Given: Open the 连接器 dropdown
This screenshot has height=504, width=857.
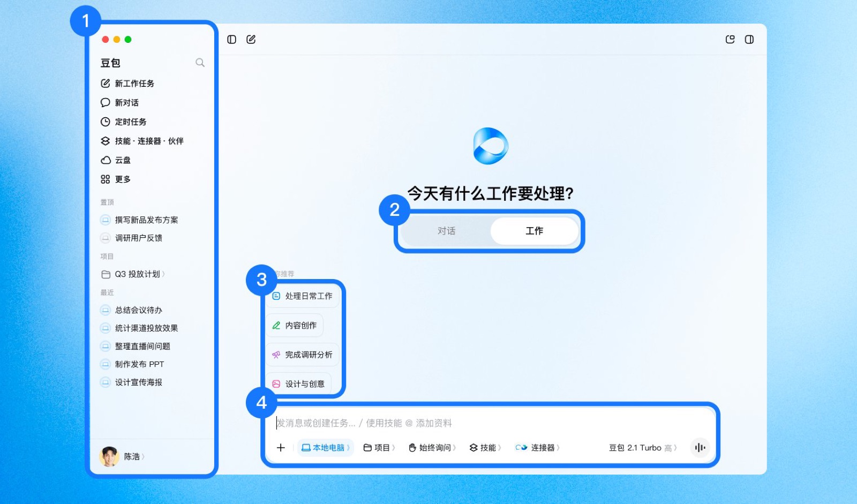Looking at the screenshot, I should point(538,448).
